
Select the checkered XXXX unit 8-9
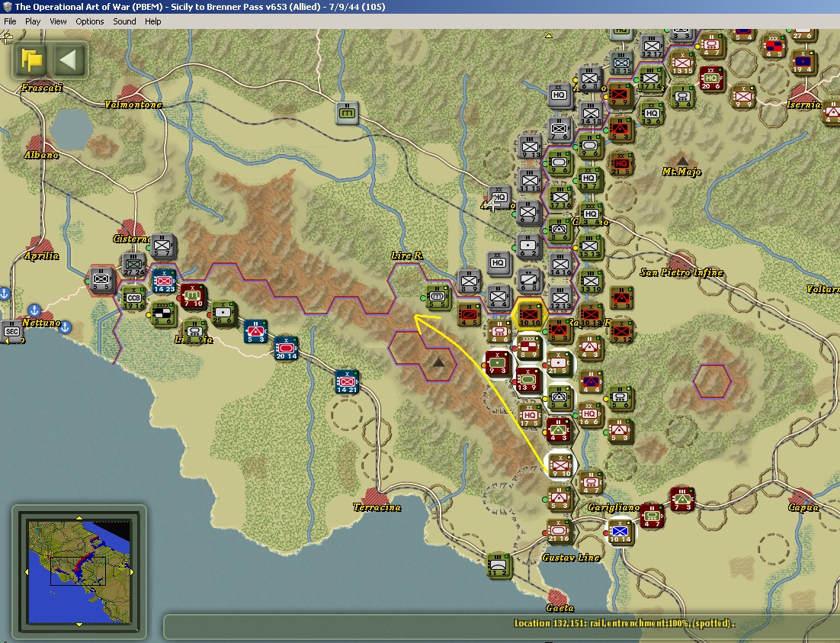528,348
